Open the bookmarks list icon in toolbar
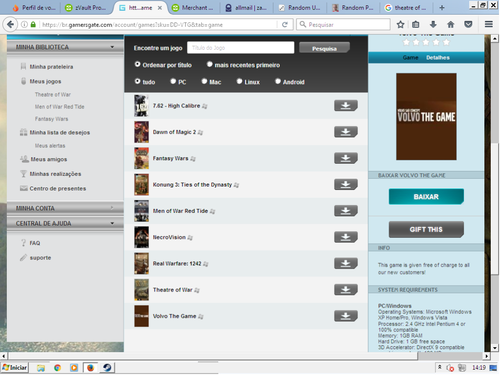The height and width of the screenshot is (375, 500). (415, 24)
